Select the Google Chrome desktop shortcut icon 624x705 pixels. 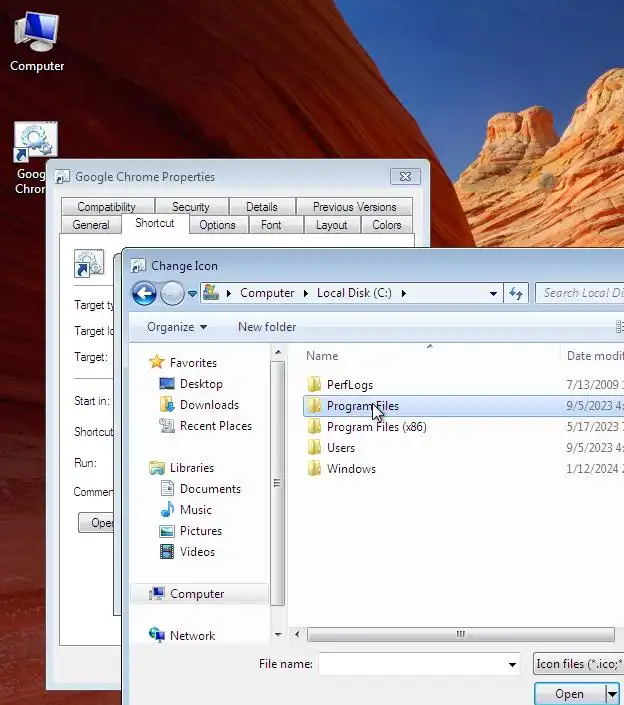pyautogui.click(x=36, y=140)
